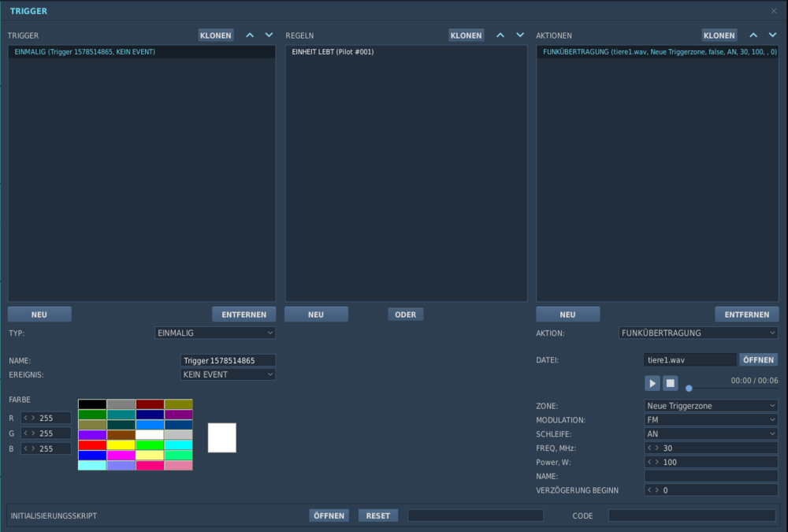Open file browser for Datei field
Viewport: 788px width, 532px height.
[758, 359]
